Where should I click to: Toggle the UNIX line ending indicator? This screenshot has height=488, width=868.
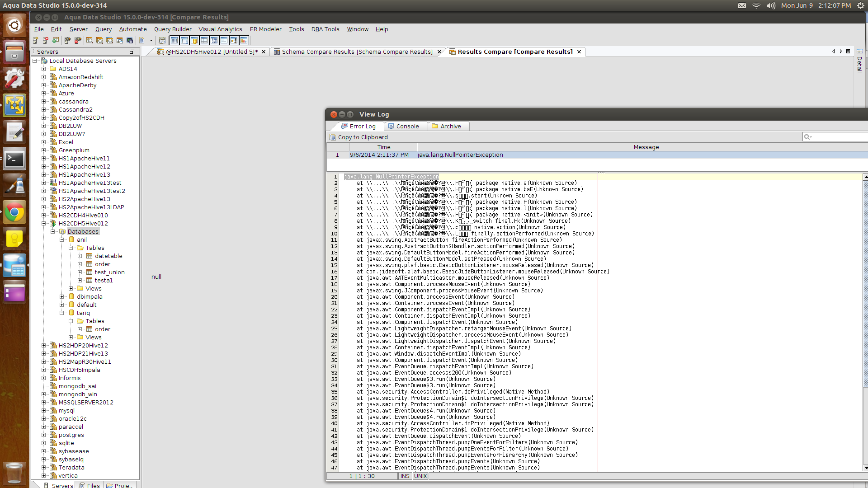coord(420,476)
